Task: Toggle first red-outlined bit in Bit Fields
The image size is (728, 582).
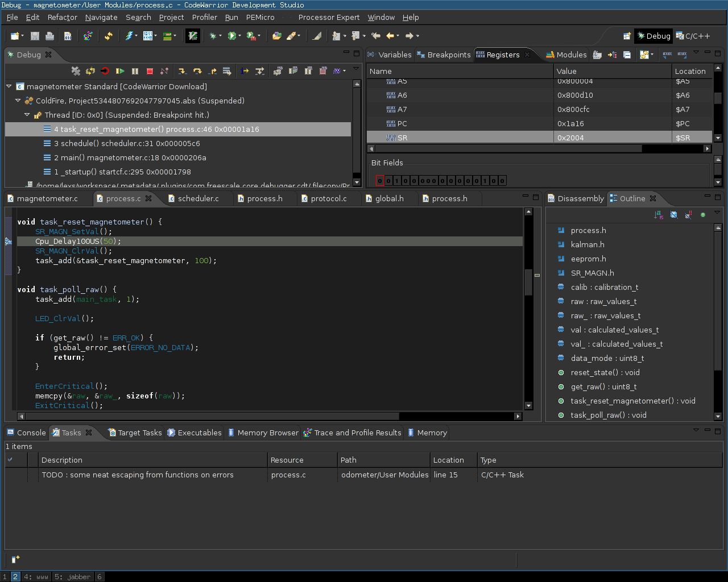Action: (x=380, y=181)
